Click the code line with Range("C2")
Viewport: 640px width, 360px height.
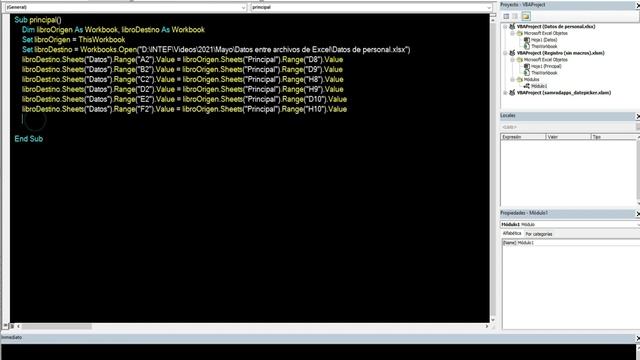pos(182,79)
